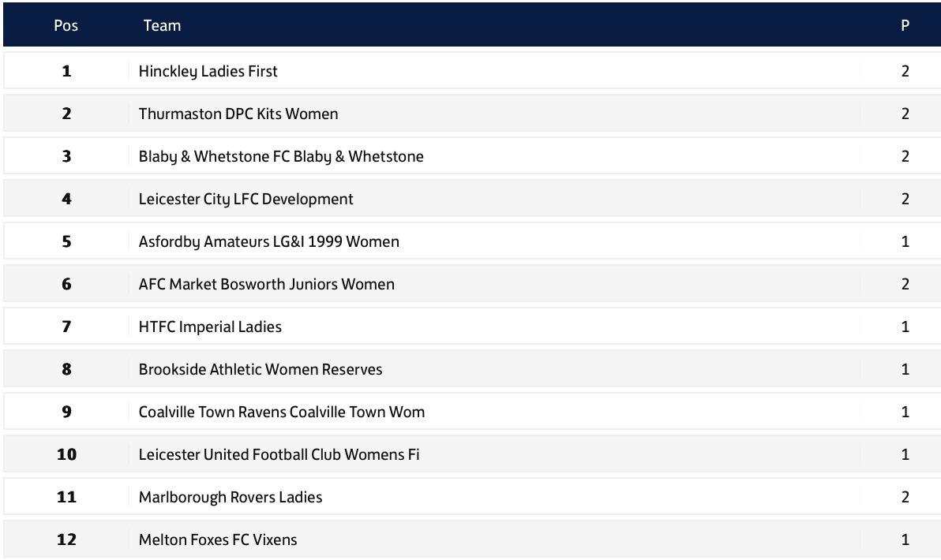Select Coalville Town Ravens team row
The width and height of the screenshot is (941, 560).
pyautogui.click(x=282, y=412)
